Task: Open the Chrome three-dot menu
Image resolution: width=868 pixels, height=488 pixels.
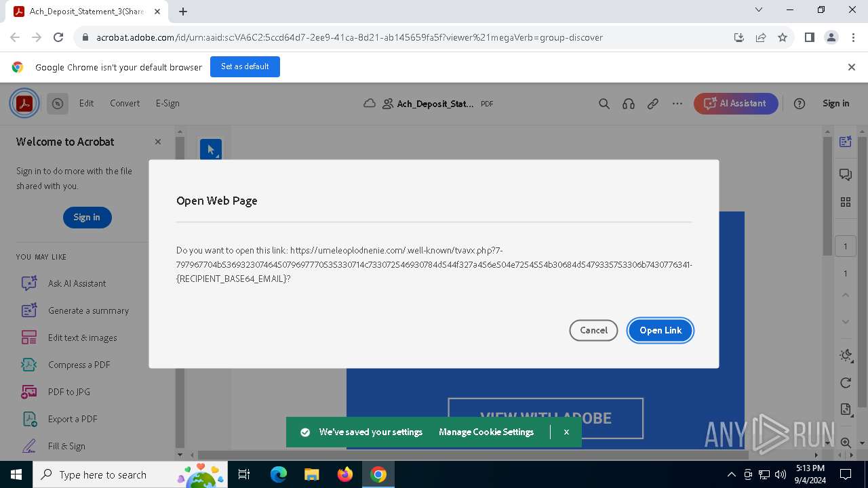Action: pos(853,37)
